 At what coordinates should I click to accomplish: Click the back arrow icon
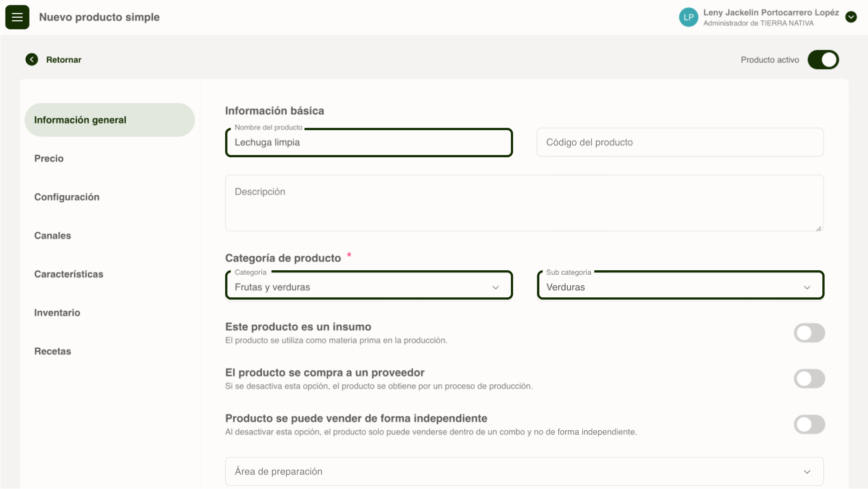coord(32,60)
